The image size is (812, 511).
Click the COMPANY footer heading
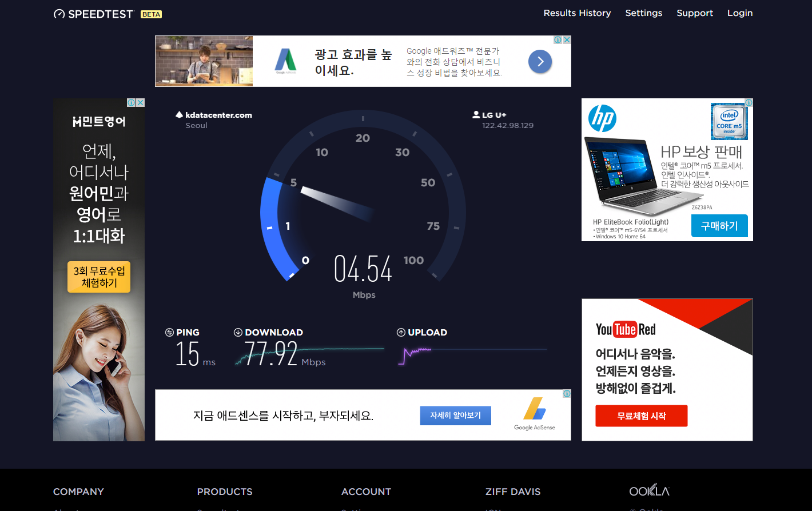78,492
